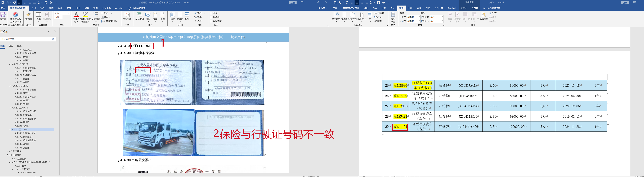Switch to the 结果 results tab in navigation pane

click(19, 46)
